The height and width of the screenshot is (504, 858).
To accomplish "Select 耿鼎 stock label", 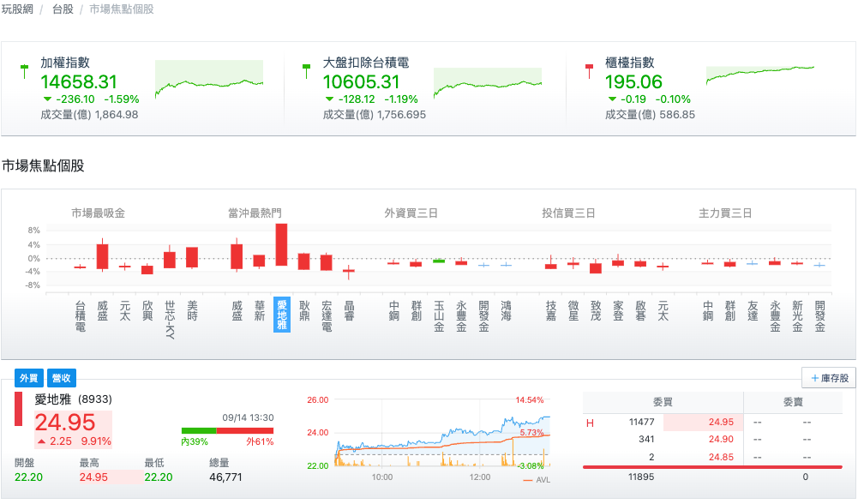I will point(304,311).
